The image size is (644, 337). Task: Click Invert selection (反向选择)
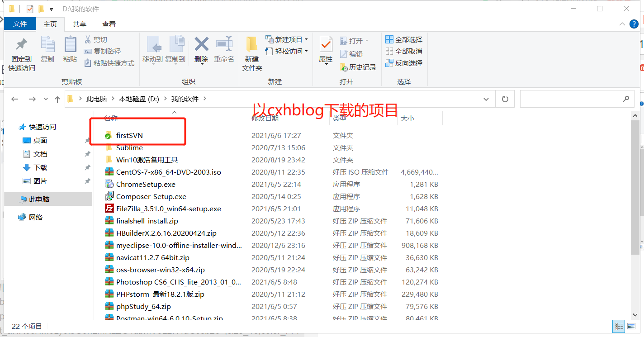click(404, 63)
